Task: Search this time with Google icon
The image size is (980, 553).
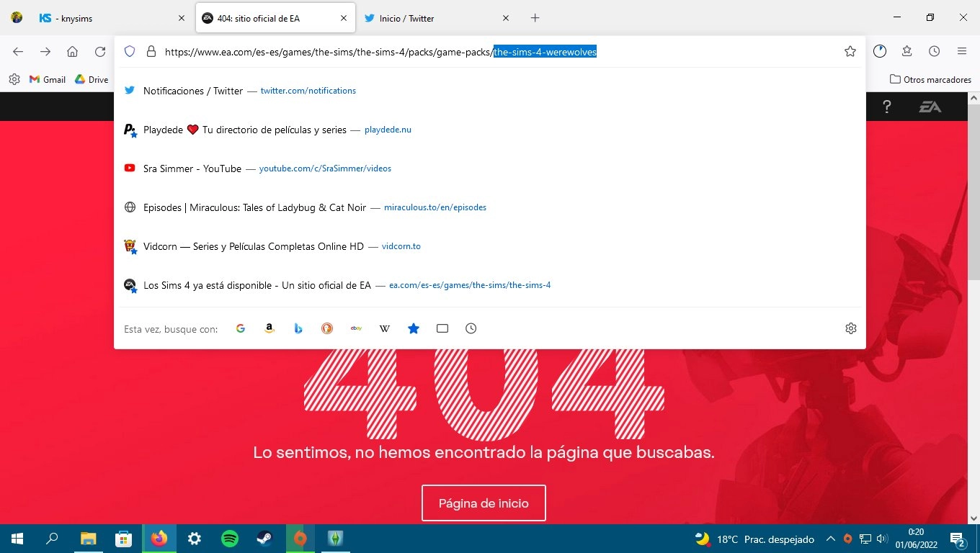Action: (x=241, y=328)
